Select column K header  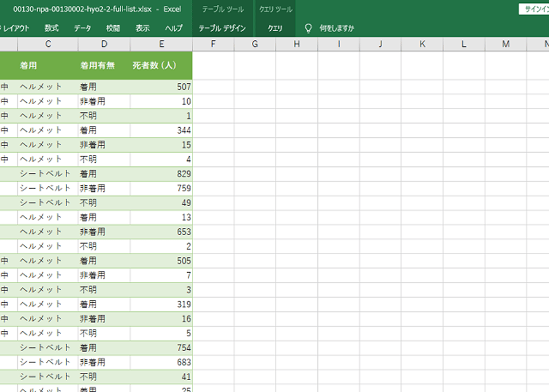click(422, 44)
